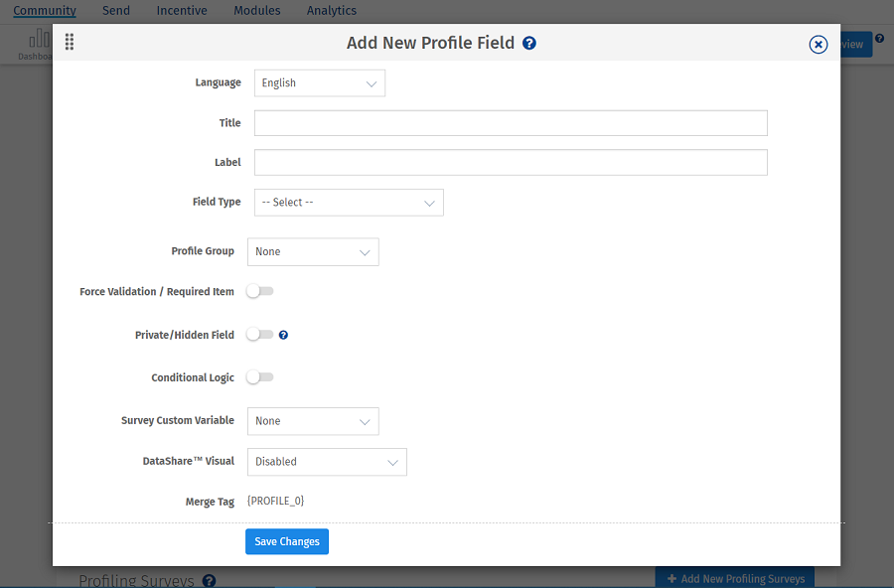Click the help icon beside Profiling Surveys
The height and width of the screenshot is (588, 894).
click(209, 580)
